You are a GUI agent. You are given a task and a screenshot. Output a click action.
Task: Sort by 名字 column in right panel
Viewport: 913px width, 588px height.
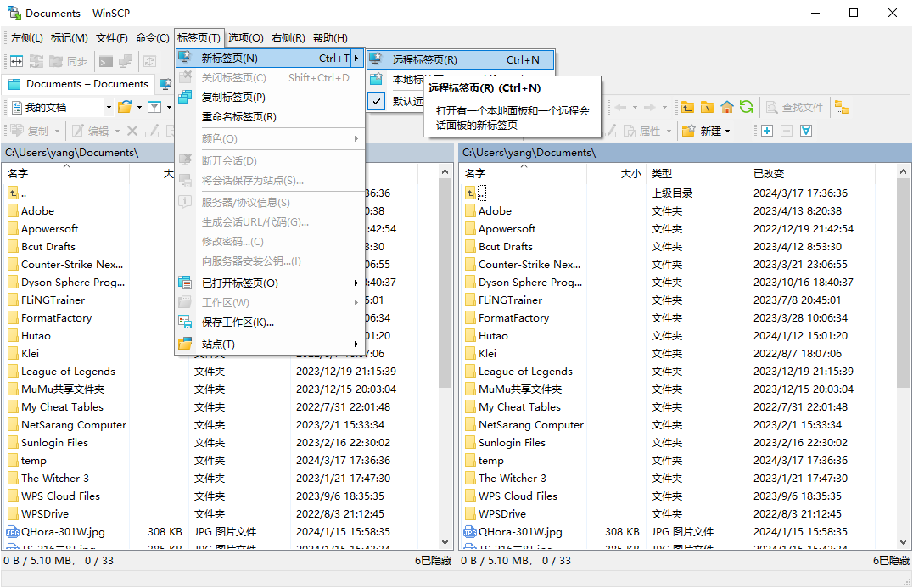point(524,173)
